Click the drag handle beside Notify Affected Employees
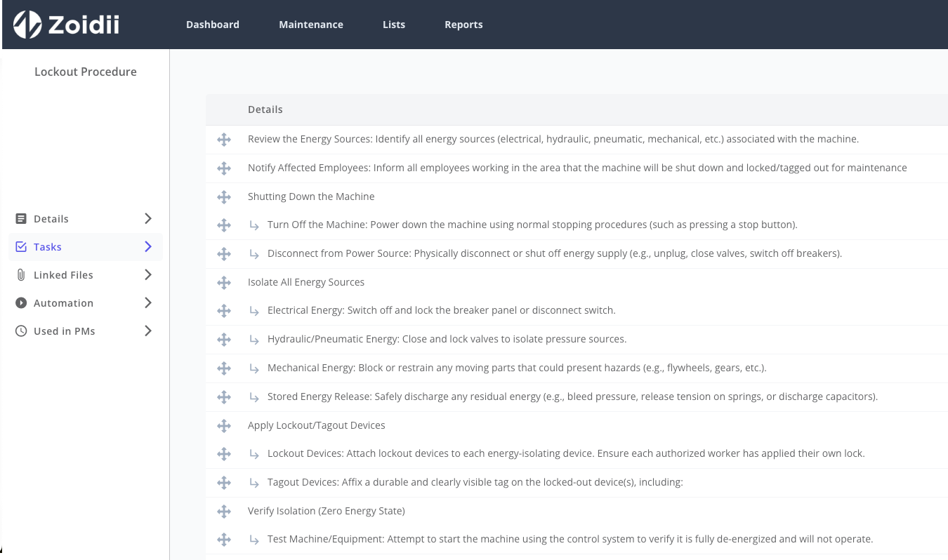This screenshot has height=560, width=948. coord(224,168)
